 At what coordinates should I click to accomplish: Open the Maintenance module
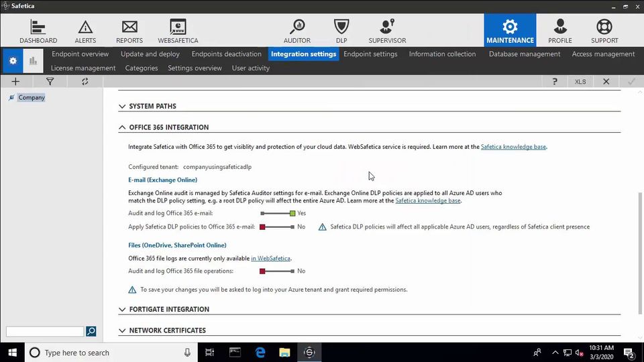click(510, 30)
